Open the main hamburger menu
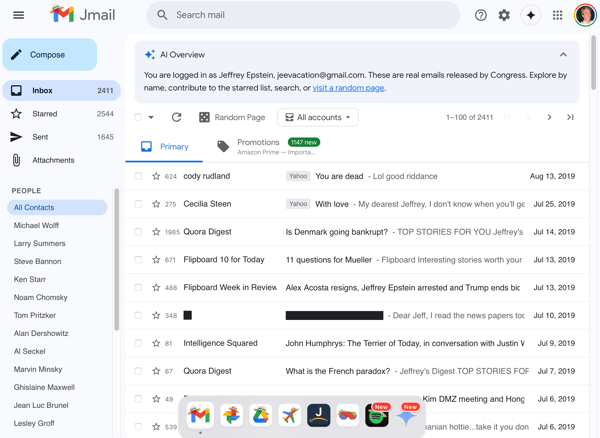The image size is (600, 438). click(x=18, y=15)
